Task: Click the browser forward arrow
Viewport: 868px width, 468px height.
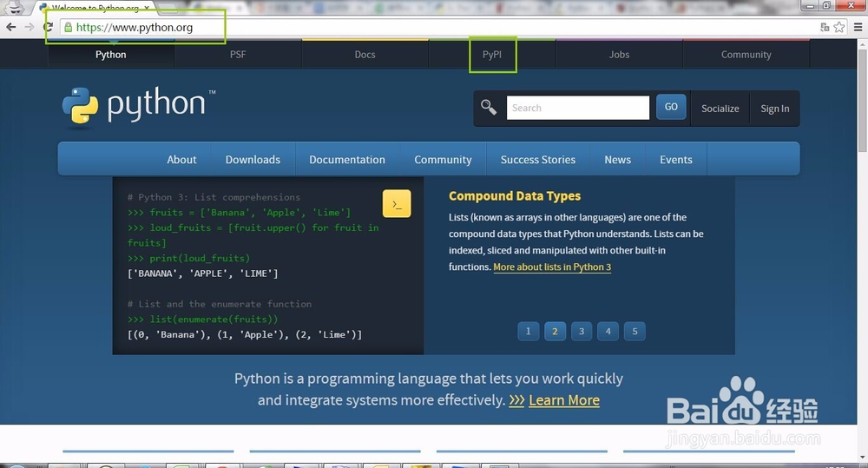Action: (30, 27)
